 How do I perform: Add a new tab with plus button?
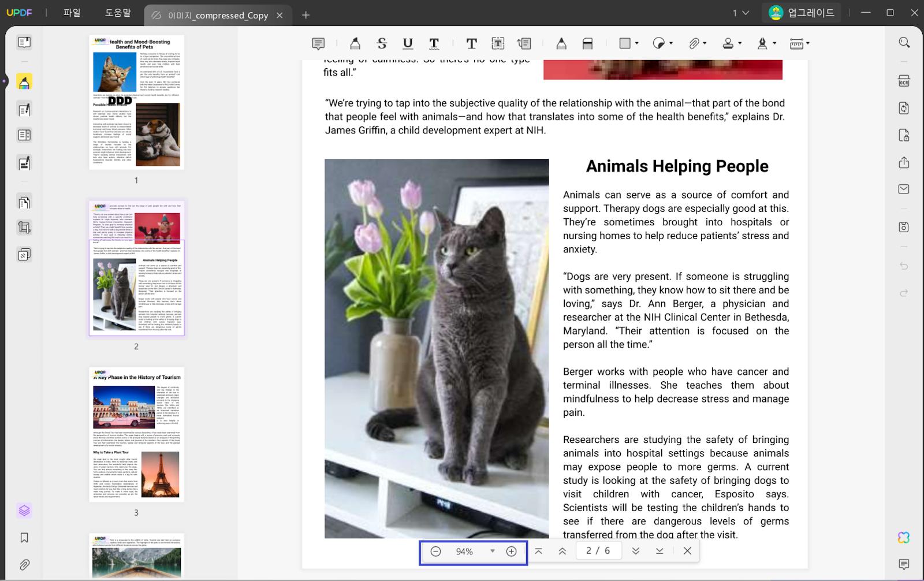306,15
